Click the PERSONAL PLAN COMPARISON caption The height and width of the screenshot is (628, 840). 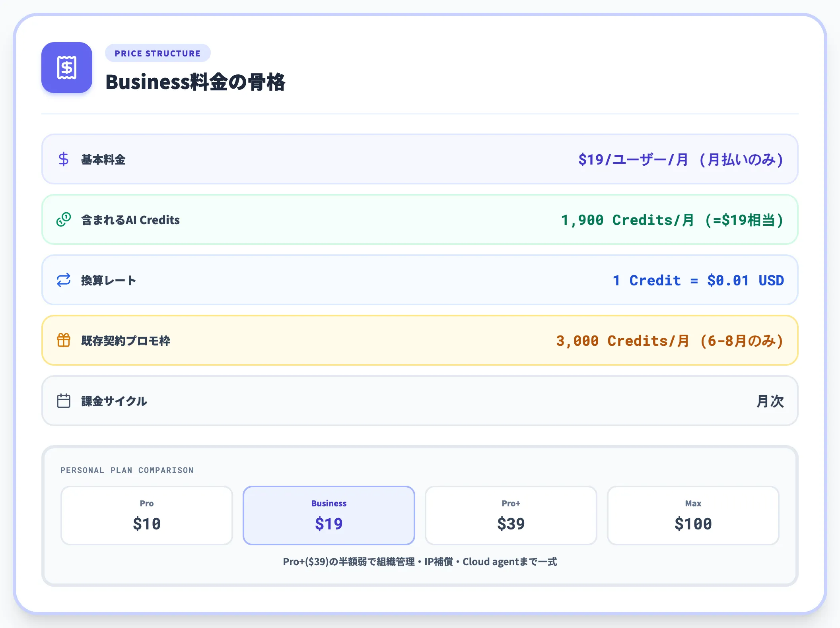click(127, 470)
